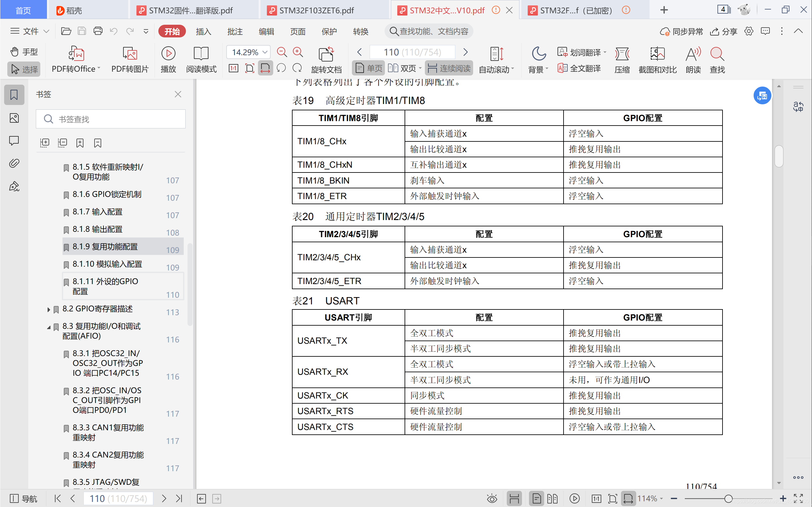The image size is (812, 507).
Task: Fit page to window
Action: 250,68
